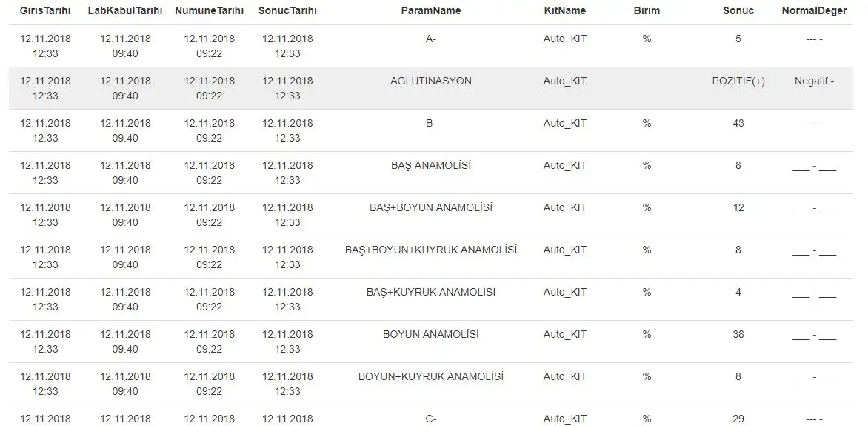Viewport: 868px width, 426px height.
Task: Click the POZİTİF(+) result cell
Action: 738,81
